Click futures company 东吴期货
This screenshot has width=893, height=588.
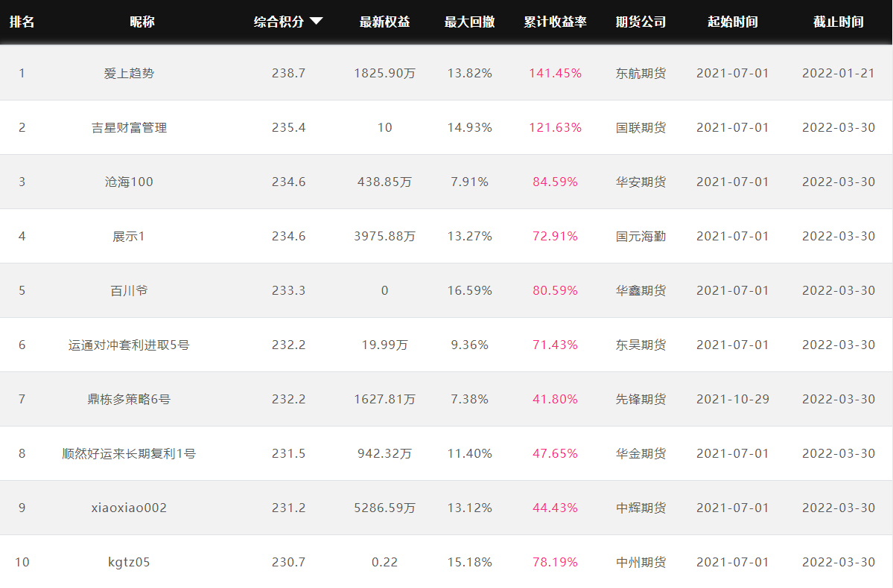tap(641, 345)
